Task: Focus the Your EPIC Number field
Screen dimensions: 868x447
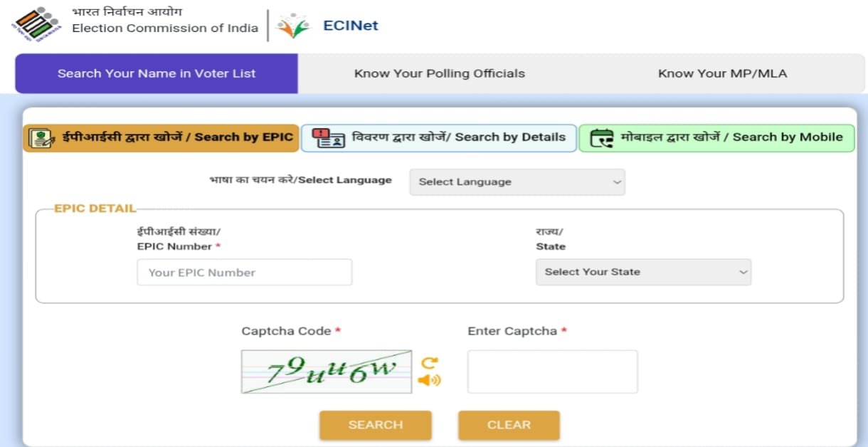Action: click(244, 273)
